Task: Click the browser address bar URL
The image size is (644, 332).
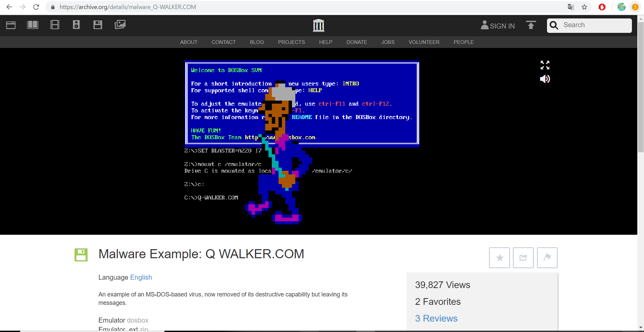Action: [128, 7]
